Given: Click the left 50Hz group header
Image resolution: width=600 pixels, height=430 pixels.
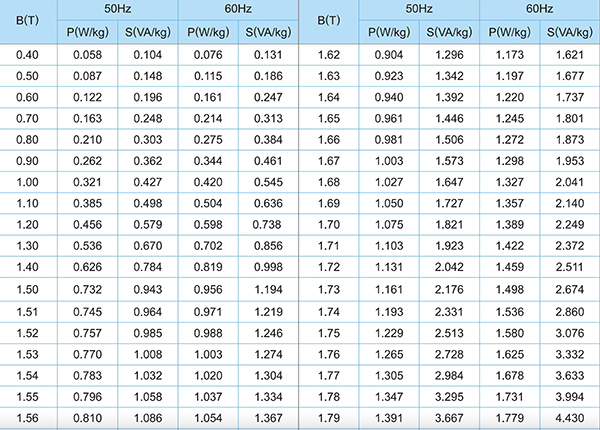Looking at the screenshot, I should [x=117, y=9].
